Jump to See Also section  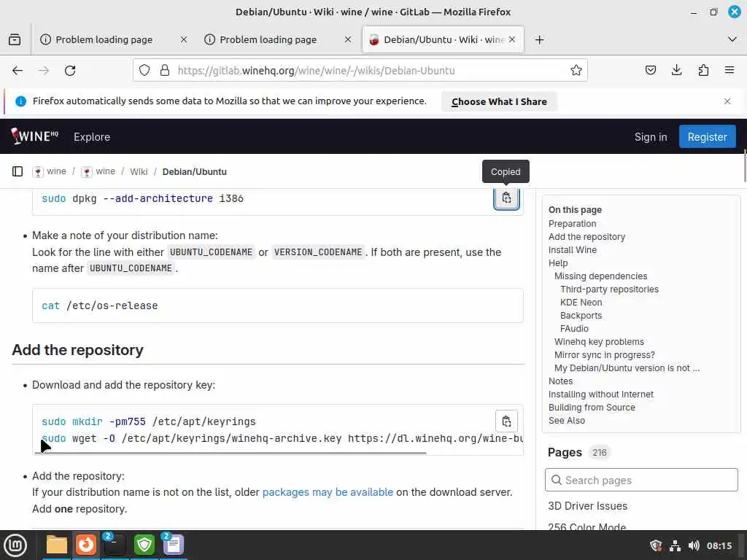(x=566, y=421)
